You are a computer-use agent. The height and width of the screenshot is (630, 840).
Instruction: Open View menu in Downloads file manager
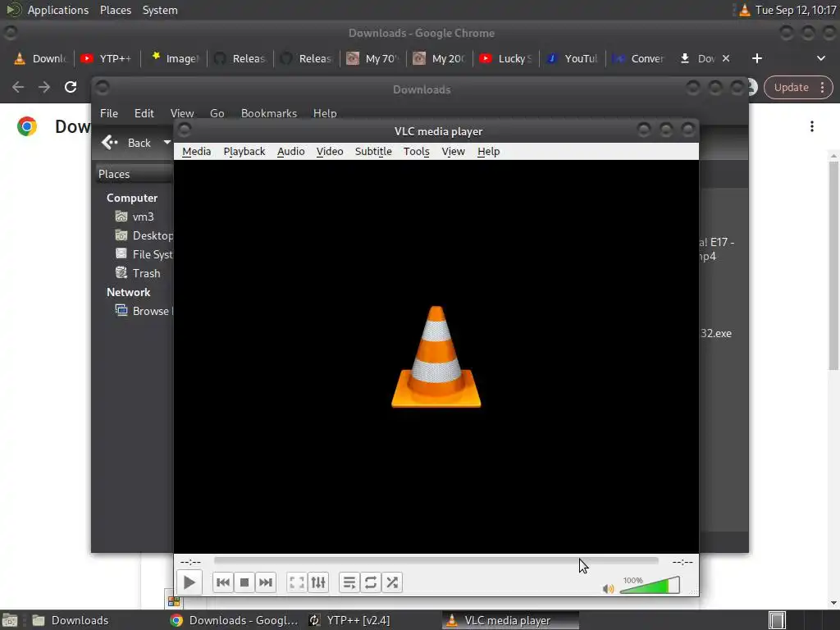pos(182,113)
